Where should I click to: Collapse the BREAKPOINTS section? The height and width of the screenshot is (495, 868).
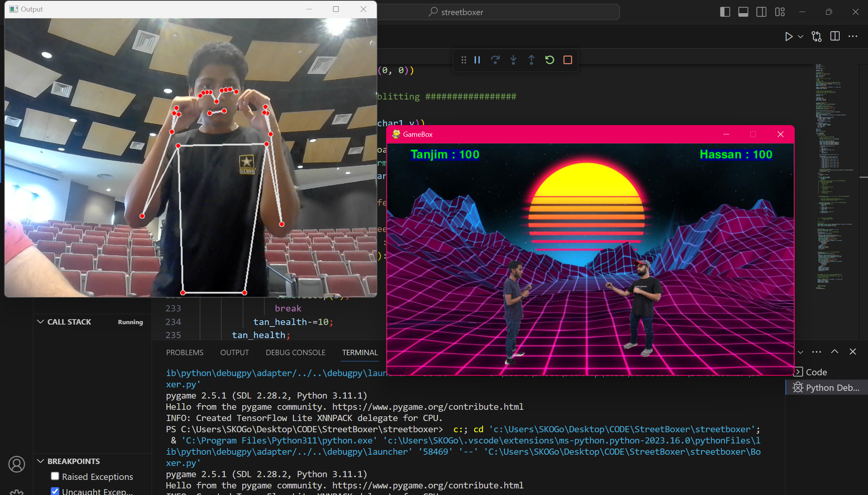click(41, 461)
